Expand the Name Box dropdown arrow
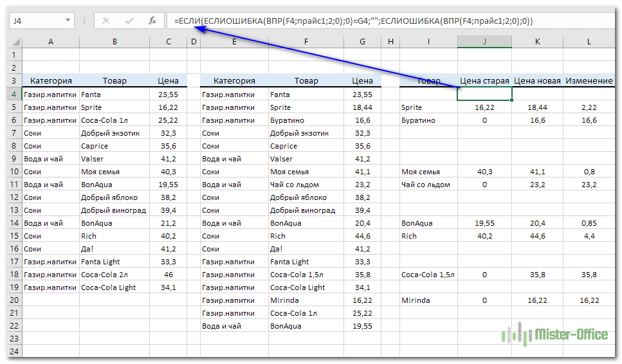The height and width of the screenshot is (364, 622). 68,20
